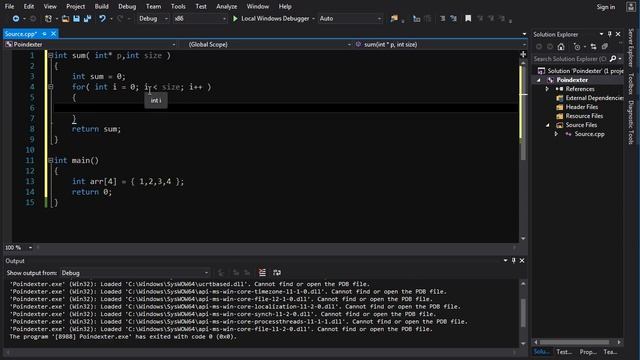Image resolution: width=640 pixels, height=360 pixels.
Task: Collapse the sum function outline at line 1
Action: click(50, 55)
